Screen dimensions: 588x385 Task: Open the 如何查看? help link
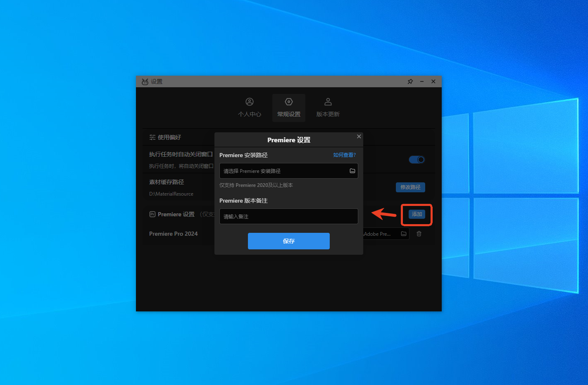344,155
